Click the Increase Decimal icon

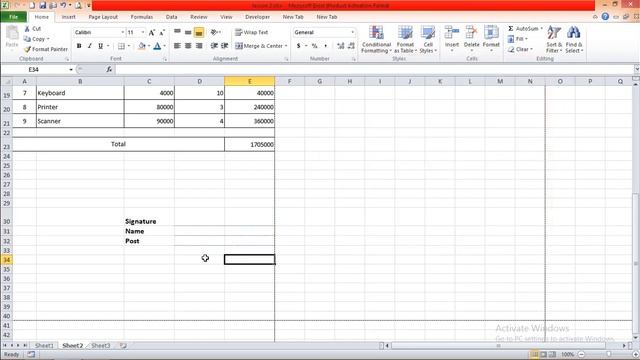pyautogui.click(x=340, y=46)
